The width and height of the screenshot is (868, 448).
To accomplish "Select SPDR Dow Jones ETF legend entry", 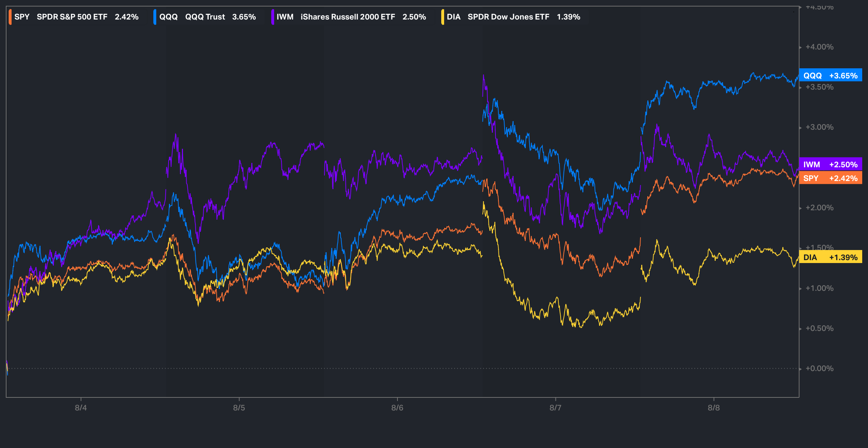I will click(508, 17).
